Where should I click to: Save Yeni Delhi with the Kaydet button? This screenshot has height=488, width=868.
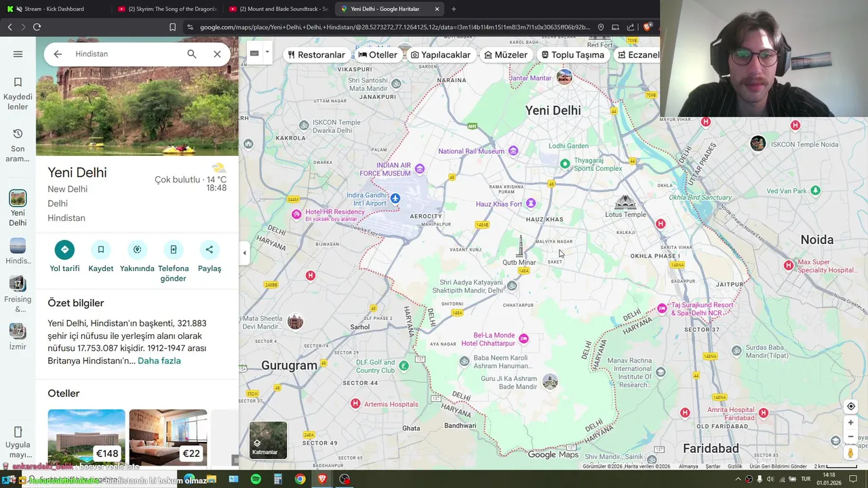101,257
